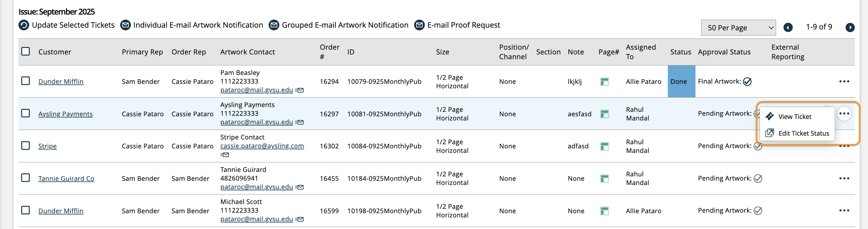Click the page layout icon for order 16455
This screenshot has width=868, height=229.
point(604,178)
